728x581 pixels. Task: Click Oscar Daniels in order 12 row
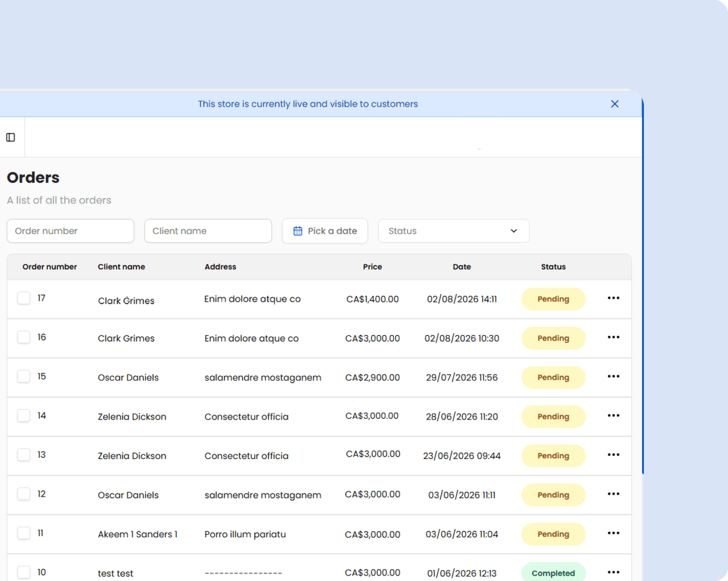[x=128, y=495]
